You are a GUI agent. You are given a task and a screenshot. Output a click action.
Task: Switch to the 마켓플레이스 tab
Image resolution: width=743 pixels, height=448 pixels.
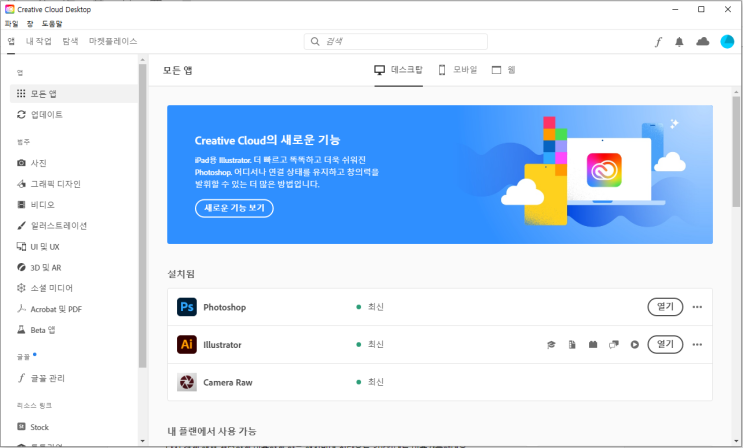(113, 41)
